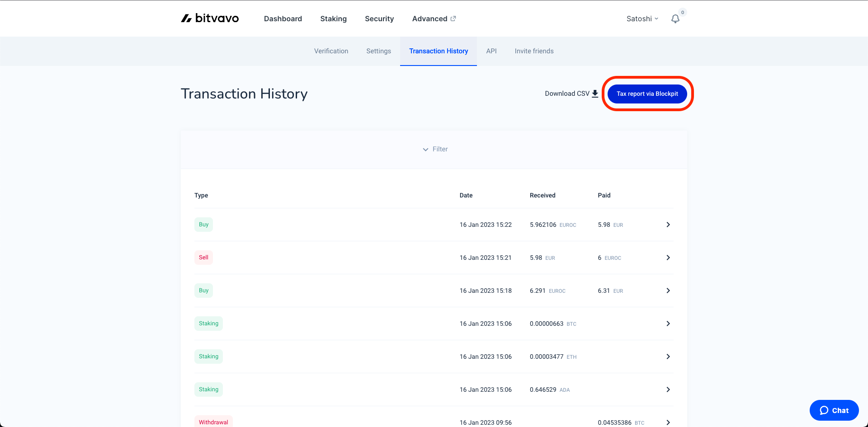Open the Invite friends tab
The width and height of the screenshot is (868, 427).
click(534, 51)
